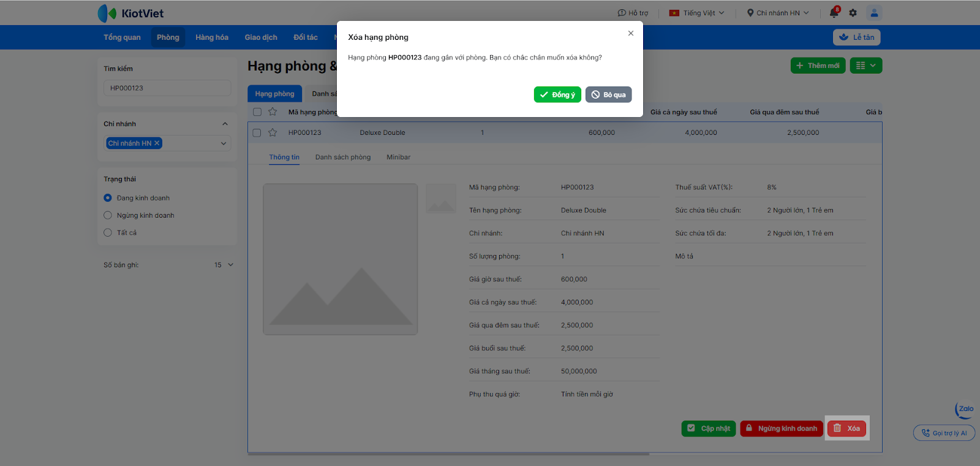Click the Tìm kiếm search field
Image resolution: width=980 pixels, height=466 pixels.
(167, 88)
